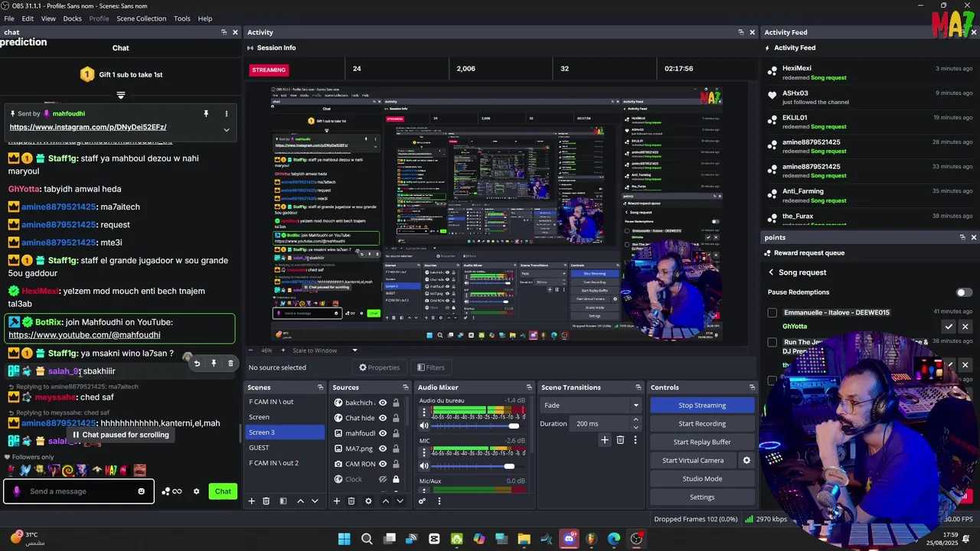Image resolution: width=980 pixels, height=551 pixels.
Task: Expand prediction banner arrow
Action: pyautogui.click(x=121, y=95)
